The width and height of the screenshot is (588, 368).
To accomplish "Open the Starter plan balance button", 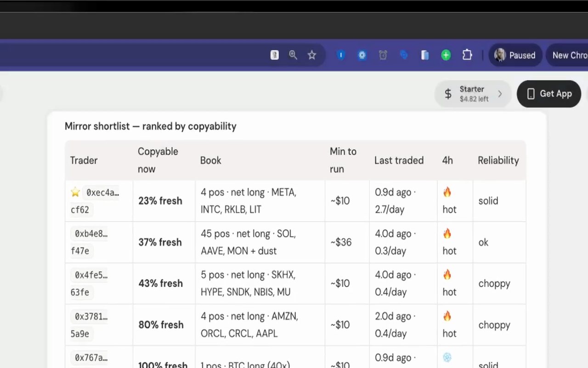I will [473, 94].
